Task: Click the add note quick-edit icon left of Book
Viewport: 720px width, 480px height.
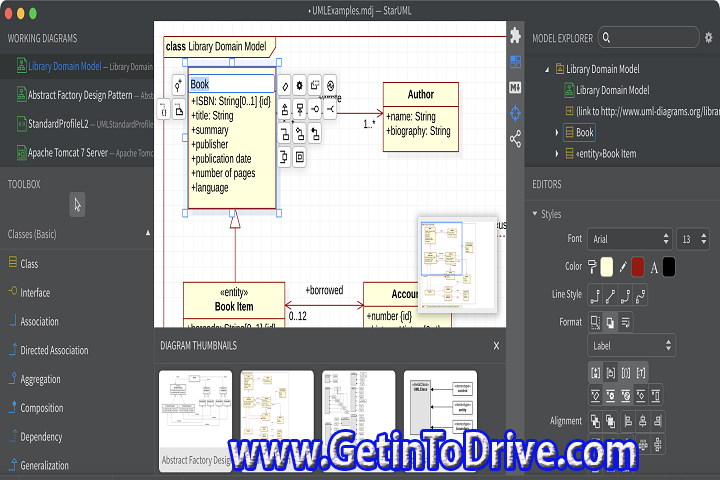Action: click(x=179, y=110)
